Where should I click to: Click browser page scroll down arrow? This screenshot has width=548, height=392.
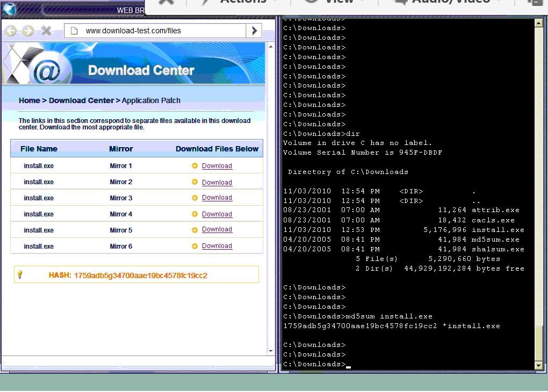(x=270, y=351)
